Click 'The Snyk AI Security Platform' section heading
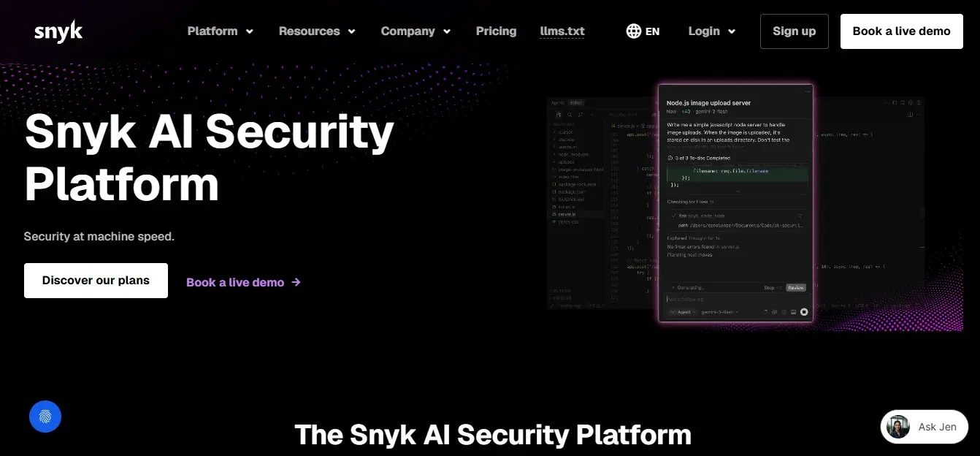980x456 pixels. [493, 435]
